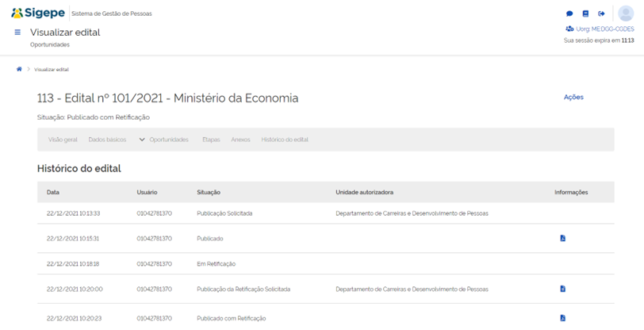Open document icon for Publicado com Retificação
Screen dimensions: 644x330
[563, 318]
